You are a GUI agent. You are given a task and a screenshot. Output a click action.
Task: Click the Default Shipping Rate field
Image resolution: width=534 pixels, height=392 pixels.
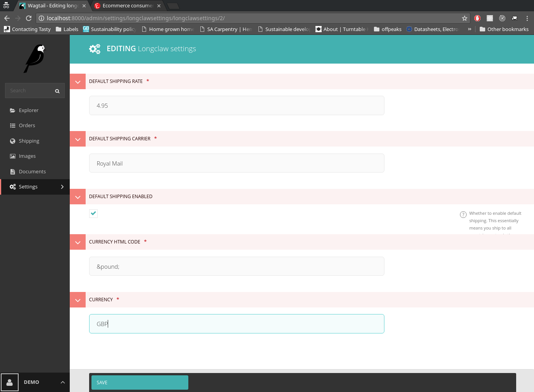(x=237, y=105)
